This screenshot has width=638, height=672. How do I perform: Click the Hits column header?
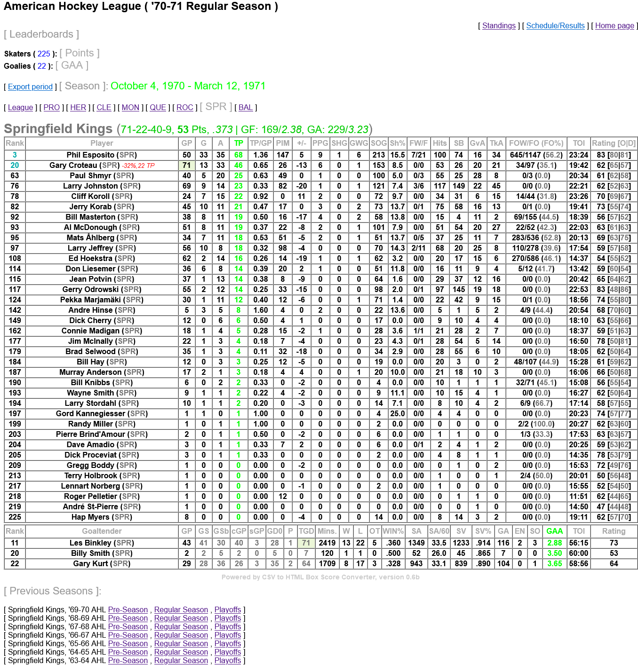(x=440, y=143)
